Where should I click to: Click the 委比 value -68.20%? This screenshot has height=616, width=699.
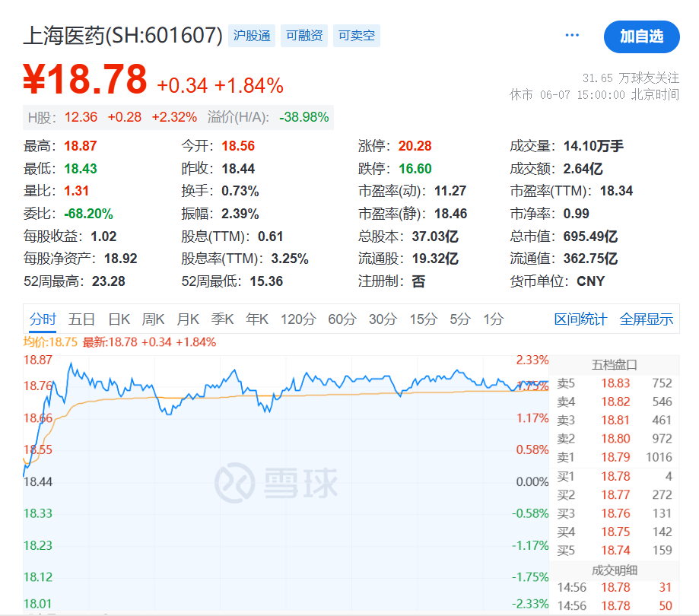(x=88, y=214)
